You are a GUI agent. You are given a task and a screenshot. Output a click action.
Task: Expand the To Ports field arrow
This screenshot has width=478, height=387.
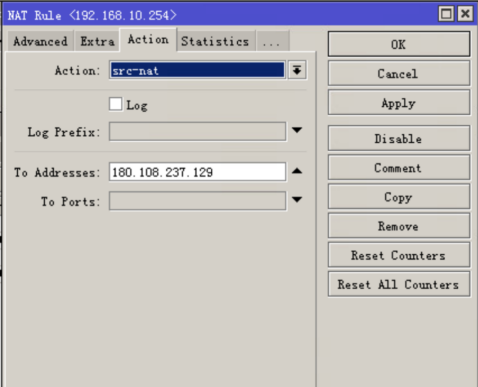[x=297, y=200]
